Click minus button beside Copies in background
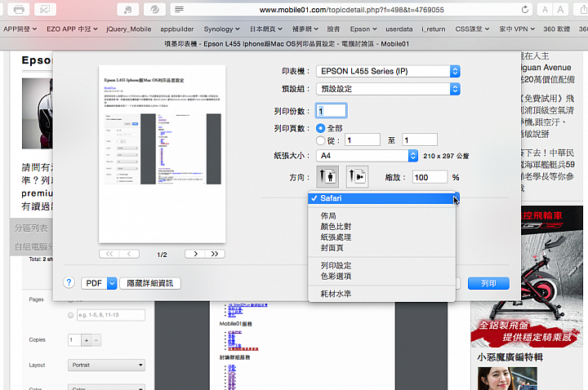 click(96, 340)
